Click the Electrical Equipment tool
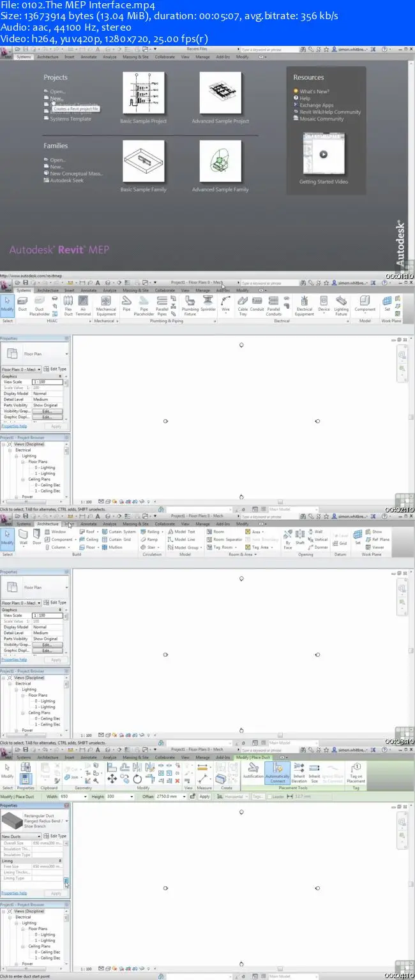The height and width of the screenshot is (980, 415). (305, 305)
